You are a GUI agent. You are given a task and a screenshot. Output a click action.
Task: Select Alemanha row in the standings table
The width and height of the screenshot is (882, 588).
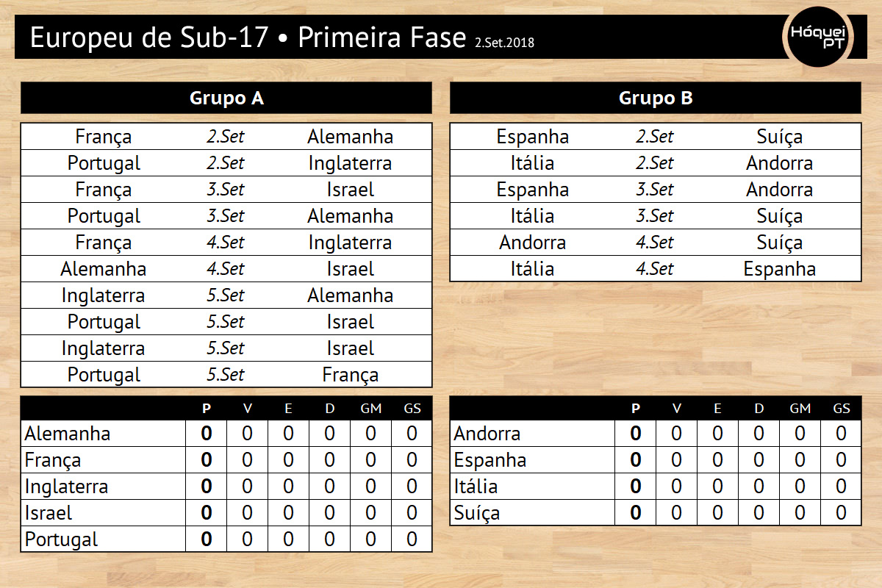click(x=226, y=433)
